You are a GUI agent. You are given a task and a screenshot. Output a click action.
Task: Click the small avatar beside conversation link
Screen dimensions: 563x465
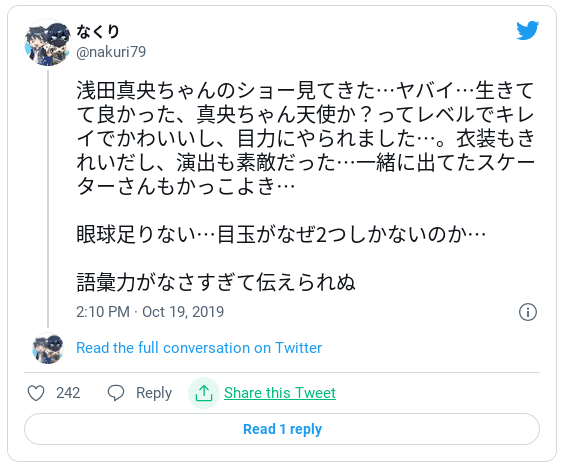(x=48, y=348)
